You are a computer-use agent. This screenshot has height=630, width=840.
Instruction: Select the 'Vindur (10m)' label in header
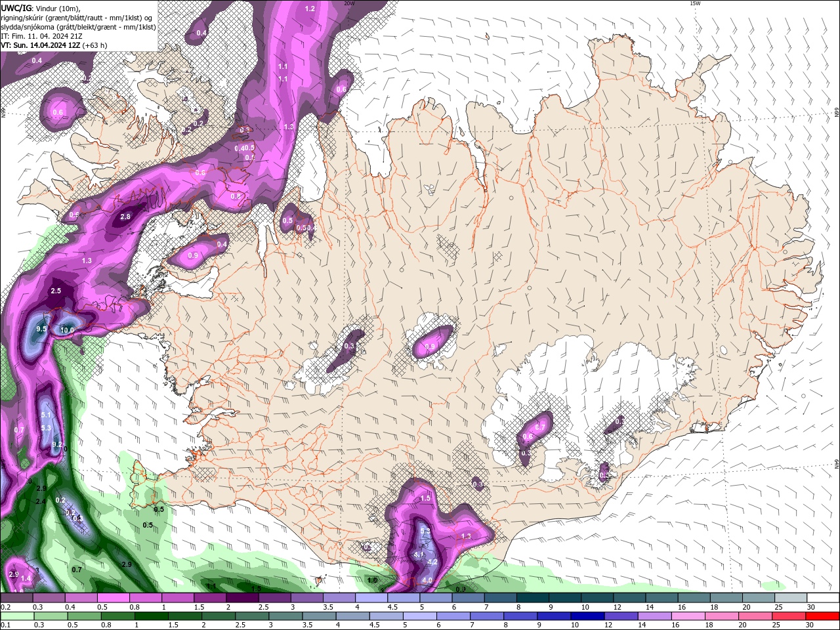click(x=56, y=8)
